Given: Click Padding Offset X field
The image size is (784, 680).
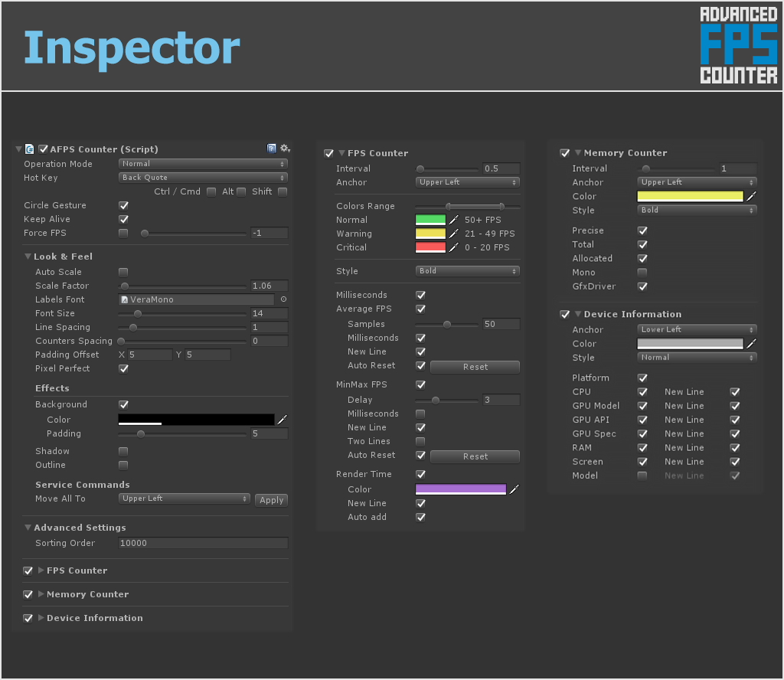Looking at the screenshot, I should coord(150,355).
